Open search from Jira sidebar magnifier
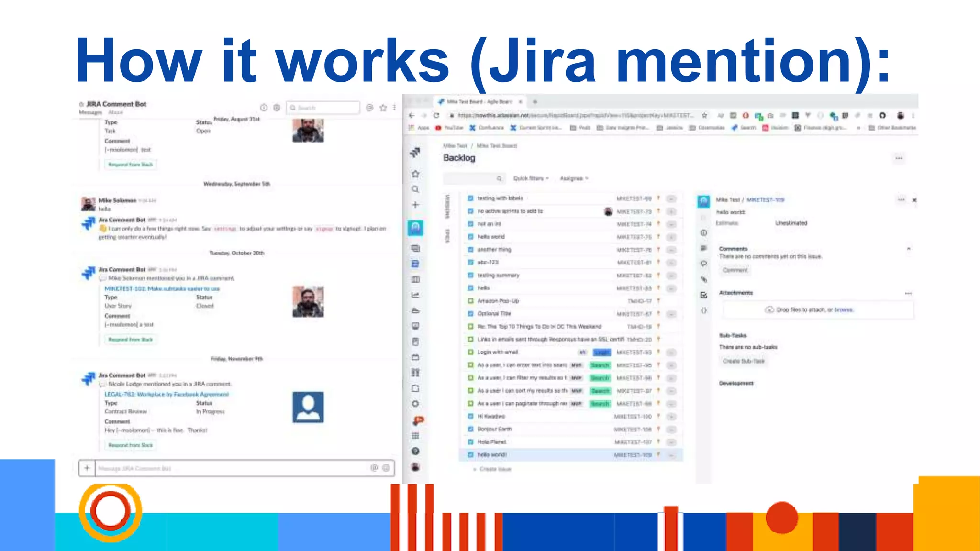Image resolution: width=980 pixels, height=551 pixels. click(415, 189)
